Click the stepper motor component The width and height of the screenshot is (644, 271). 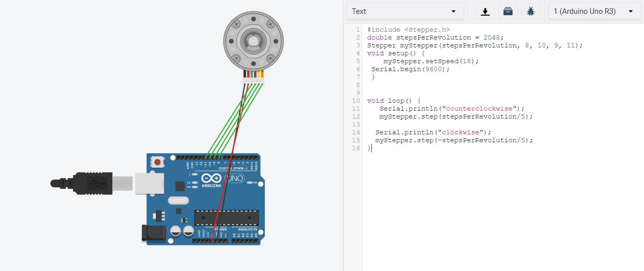[254, 41]
